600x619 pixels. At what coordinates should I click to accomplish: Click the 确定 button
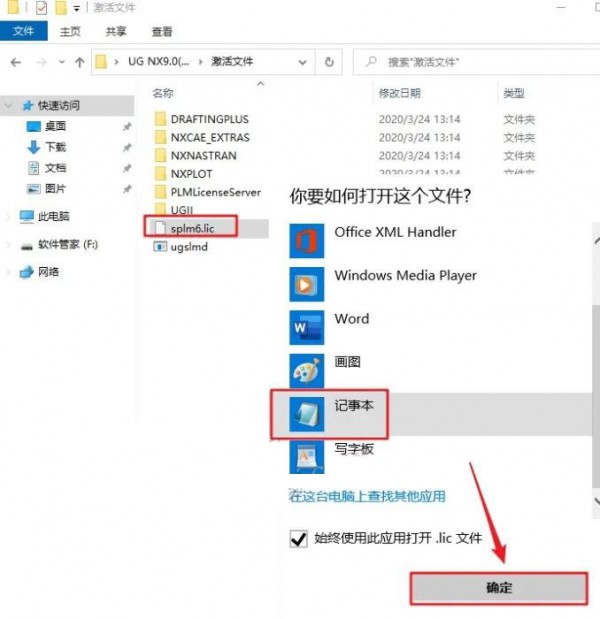click(499, 588)
